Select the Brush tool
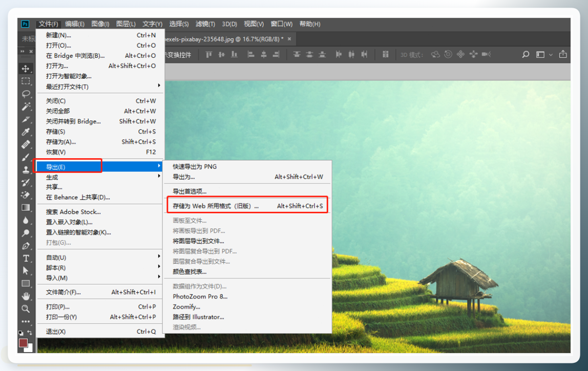This screenshot has height=371, width=588. point(26,157)
